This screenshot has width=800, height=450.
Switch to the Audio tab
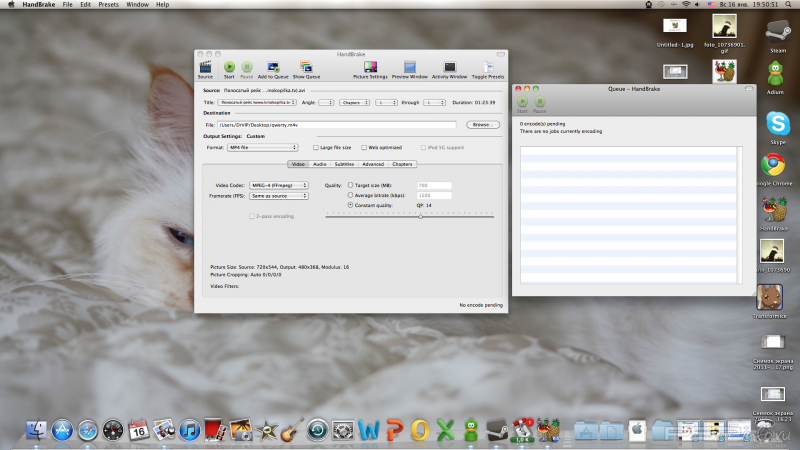click(319, 164)
